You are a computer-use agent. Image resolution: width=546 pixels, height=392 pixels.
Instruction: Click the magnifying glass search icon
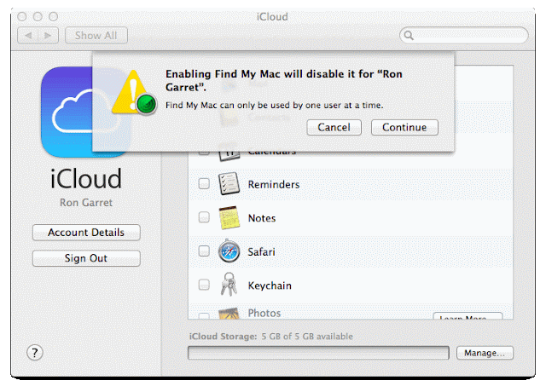pos(409,36)
